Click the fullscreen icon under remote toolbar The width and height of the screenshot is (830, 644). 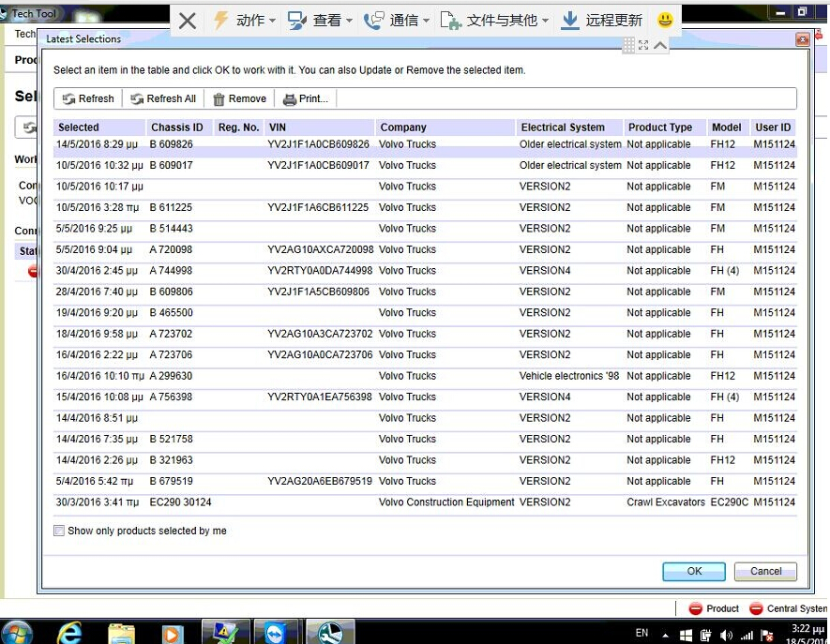point(643,45)
